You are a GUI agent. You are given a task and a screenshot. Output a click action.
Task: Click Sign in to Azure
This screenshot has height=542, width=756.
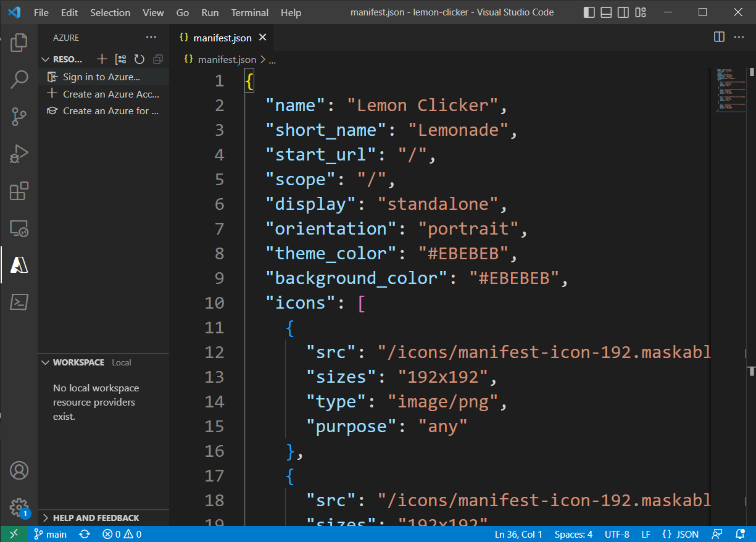(x=103, y=77)
